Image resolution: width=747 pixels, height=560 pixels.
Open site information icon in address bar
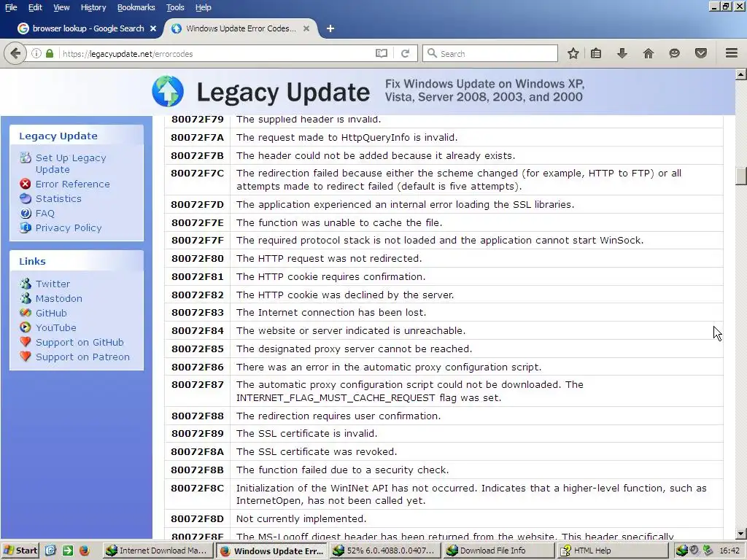point(36,53)
